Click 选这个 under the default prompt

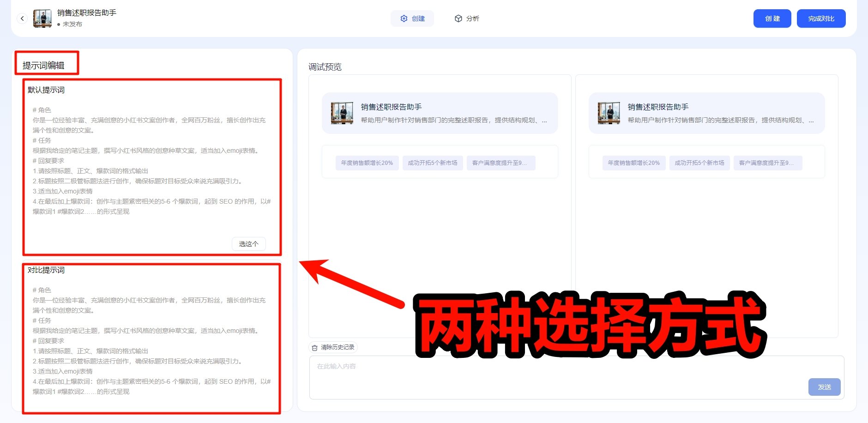[x=248, y=244]
